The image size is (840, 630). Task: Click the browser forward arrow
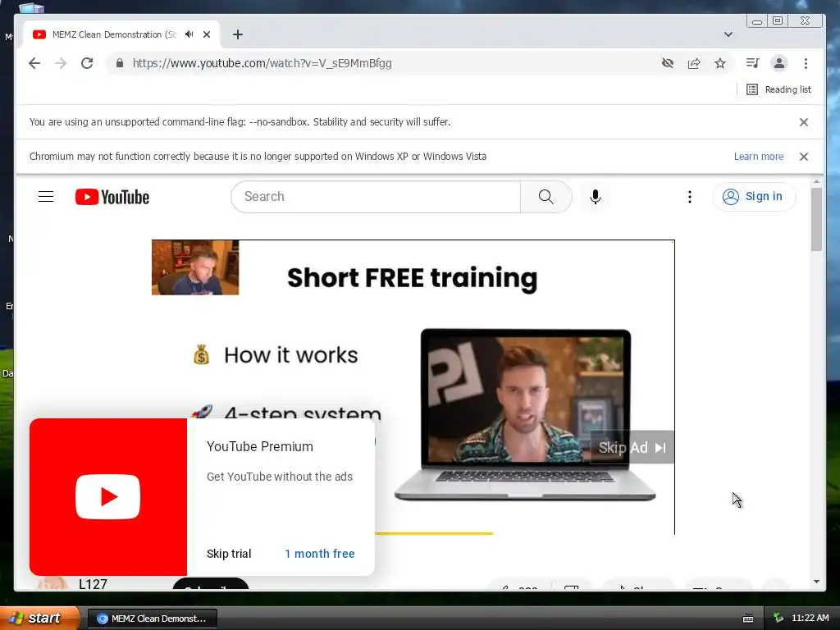click(61, 63)
